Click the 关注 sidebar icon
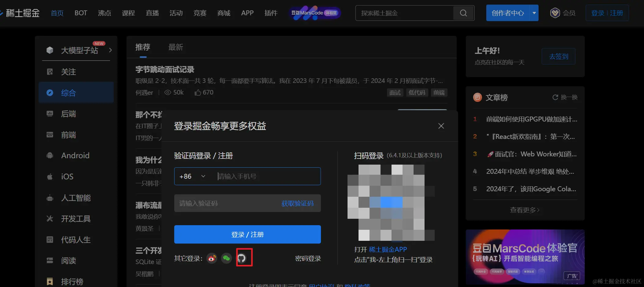The image size is (644, 287). coord(50,72)
